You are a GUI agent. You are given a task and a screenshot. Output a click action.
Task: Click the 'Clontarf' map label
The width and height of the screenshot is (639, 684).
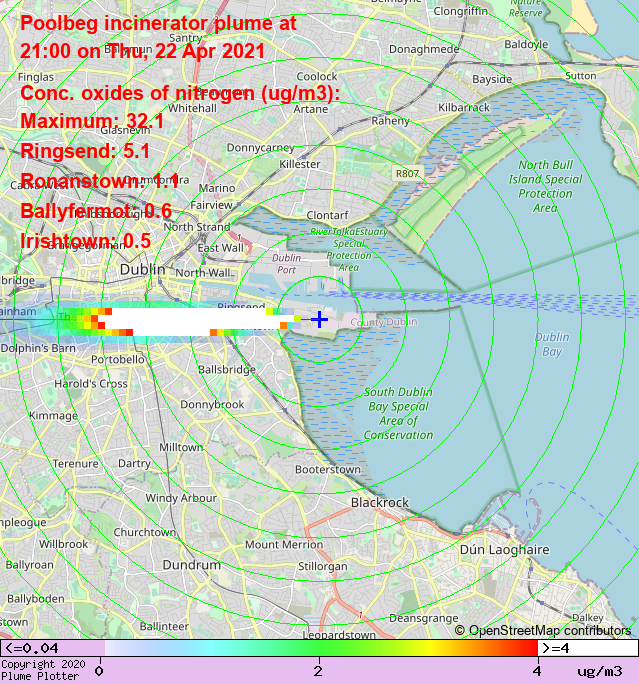pos(327,215)
